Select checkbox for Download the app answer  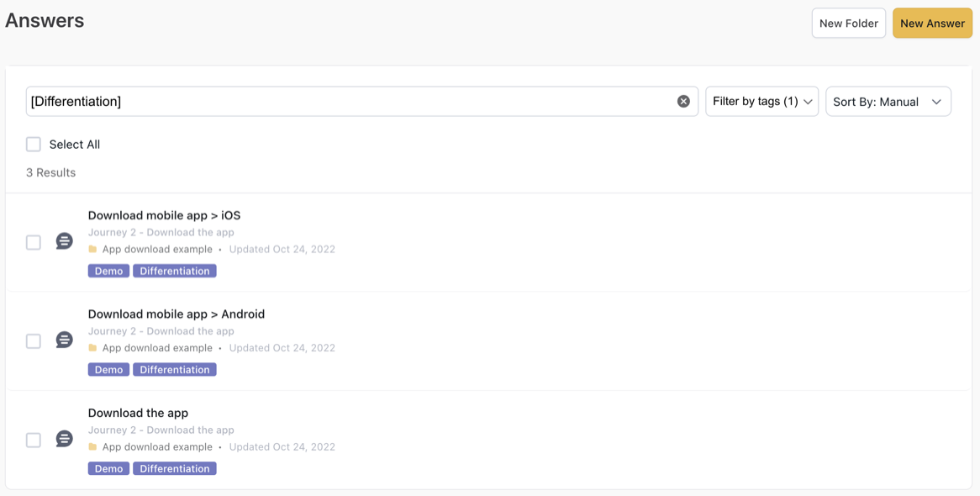click(34, 441)
